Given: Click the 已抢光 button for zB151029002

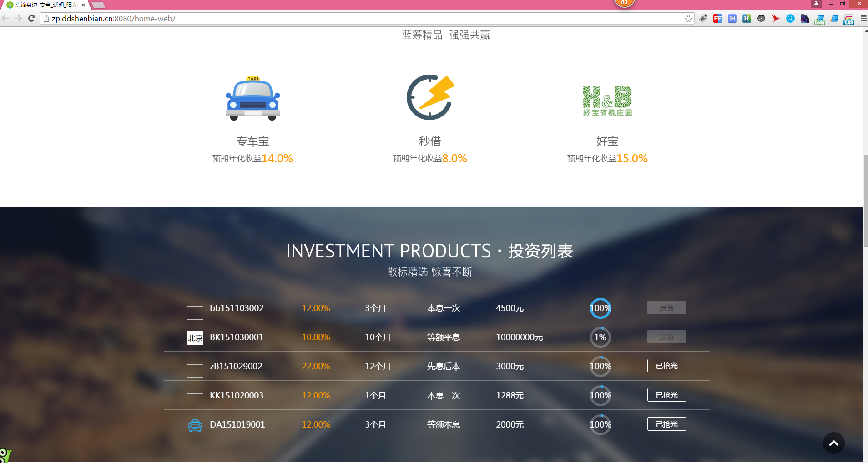Looking at the screenshot, I should (667, 366).
